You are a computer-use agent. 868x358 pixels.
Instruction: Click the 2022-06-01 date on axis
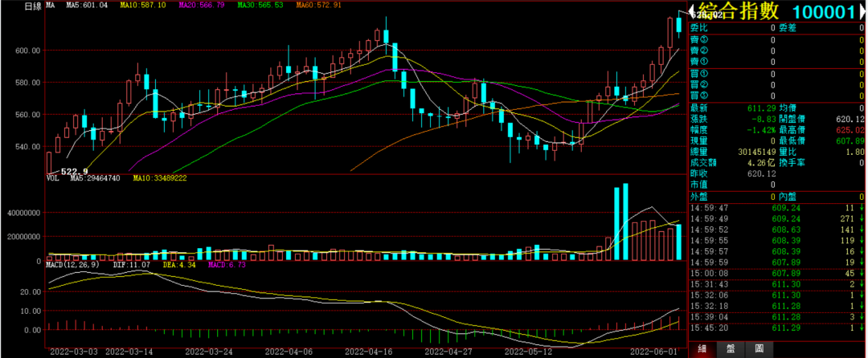click(655, 352)
